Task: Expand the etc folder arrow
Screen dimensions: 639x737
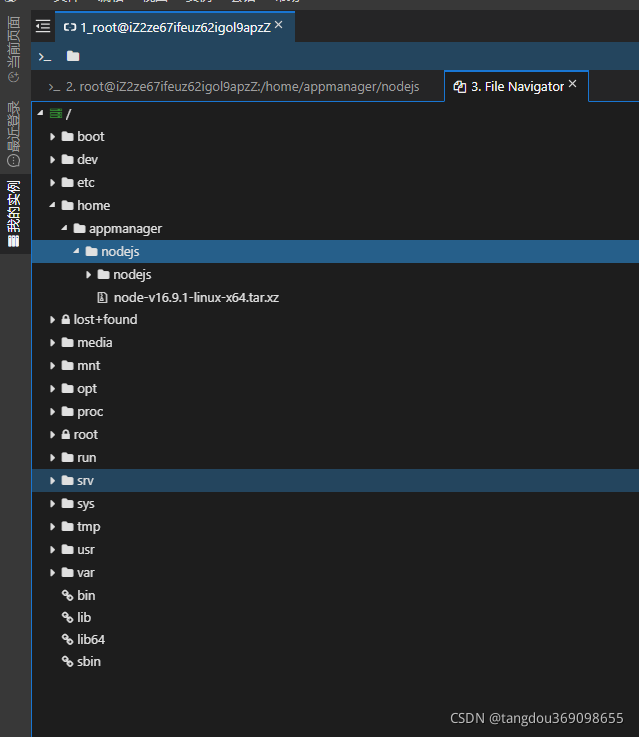Action: [x=53, y=183]
